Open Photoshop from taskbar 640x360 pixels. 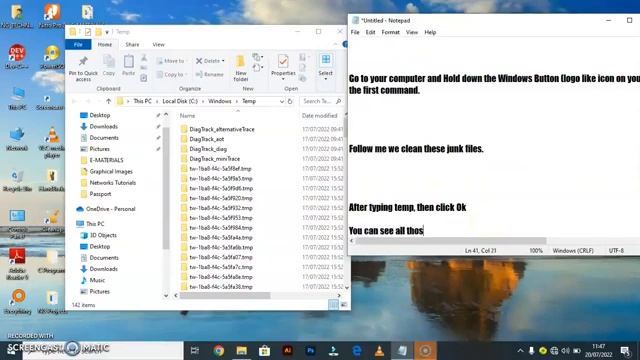(x=311, y=350)
